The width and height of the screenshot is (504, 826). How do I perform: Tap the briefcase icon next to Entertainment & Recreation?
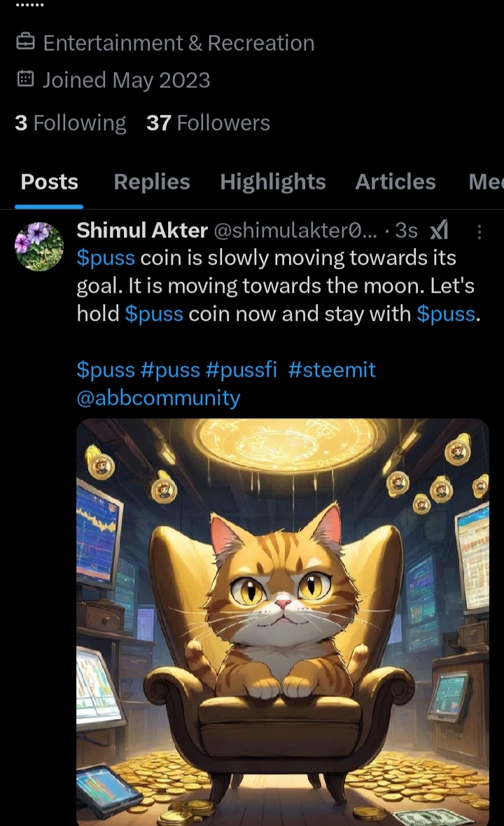(25, 42)
